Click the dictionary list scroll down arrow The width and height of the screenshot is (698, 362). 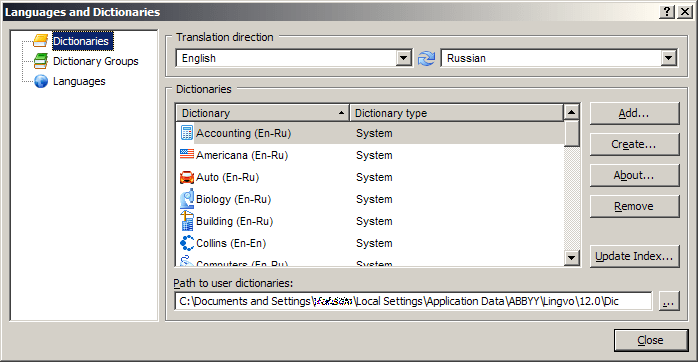coord(572,257)
